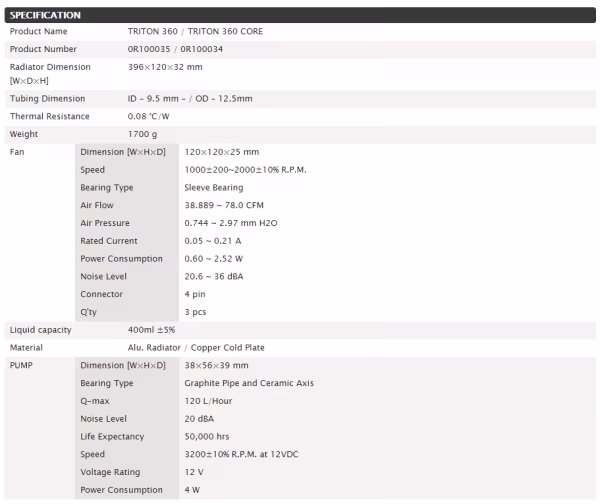The width and height of the screenshot is (600, 504).
Task: Select the '396×120×32 mm' value
Action: (165, 67)
